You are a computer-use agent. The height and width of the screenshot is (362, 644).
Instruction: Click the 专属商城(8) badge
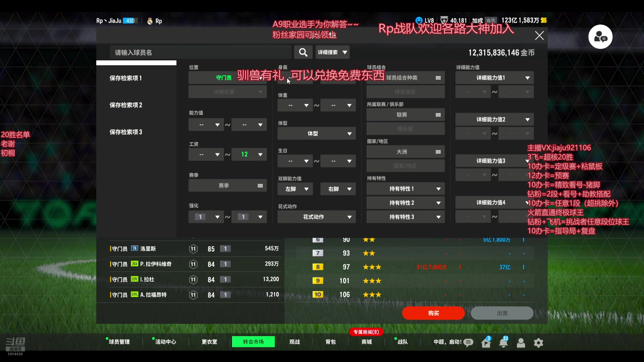(366, 332)
